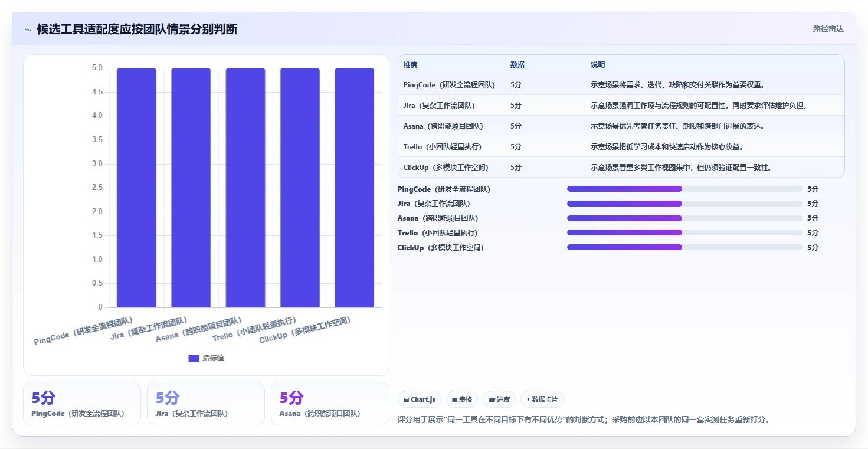868x449 pixels.
Task: Click the lightning icon beside the page title
Action: tap(28, 30)
